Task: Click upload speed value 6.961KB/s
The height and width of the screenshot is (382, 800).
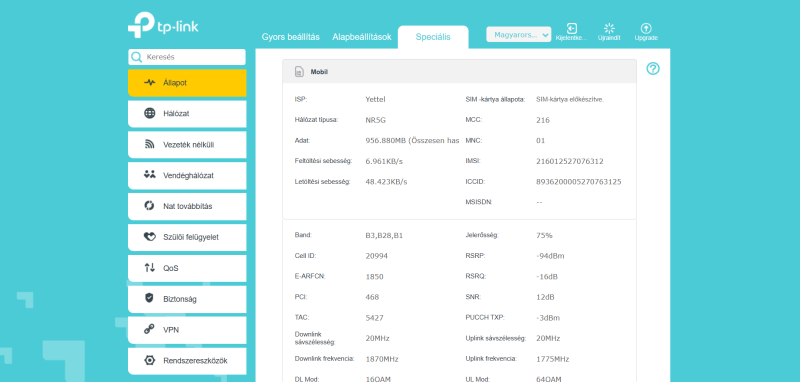Action: pyautogui.click(x=384, y=162)
